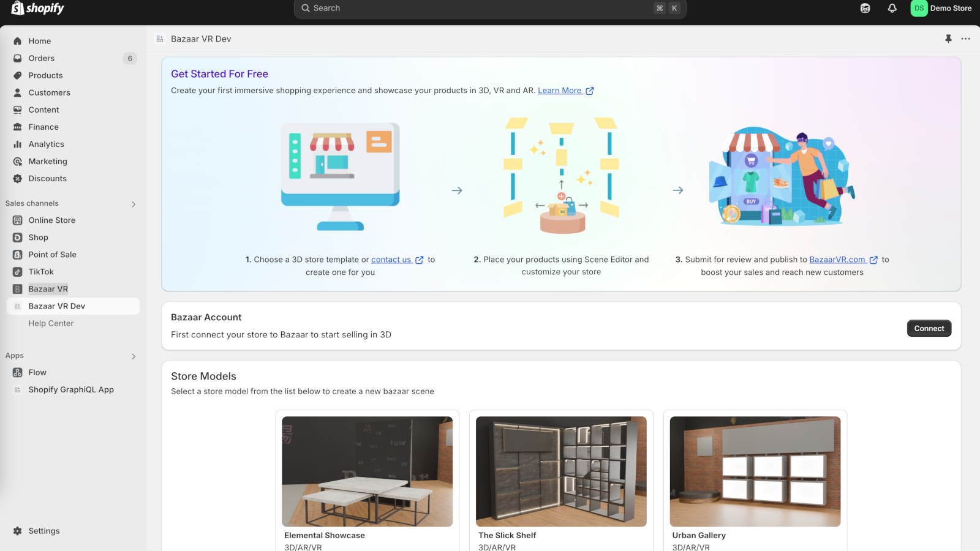Viewport: 980px width, 551px height.
Task: Open the DS Demo Store account menu
Action: tap(941, 8)
